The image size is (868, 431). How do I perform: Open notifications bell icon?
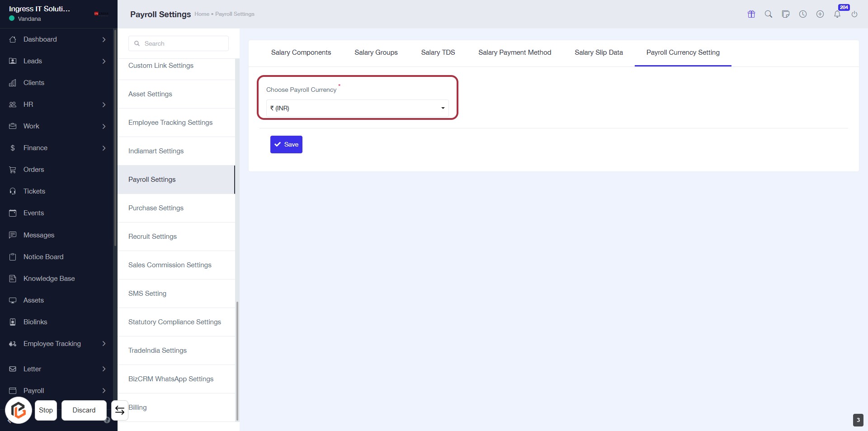(x=837, y=14)
